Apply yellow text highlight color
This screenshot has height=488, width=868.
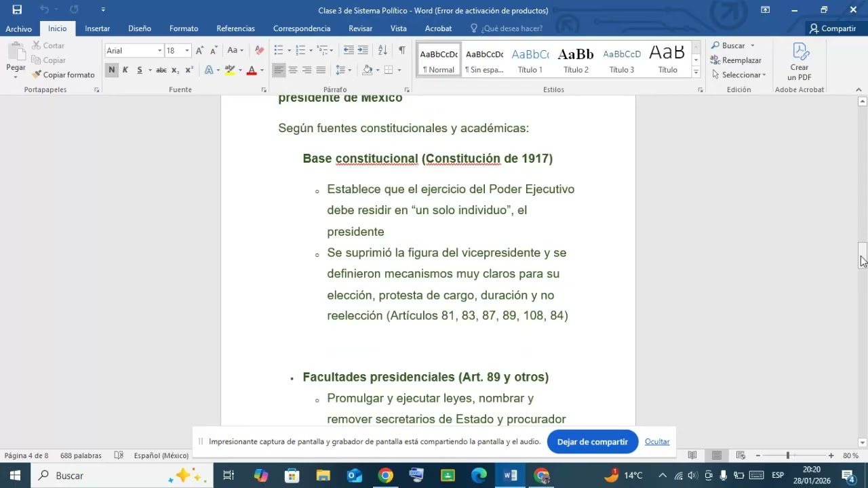pos(230,70)
